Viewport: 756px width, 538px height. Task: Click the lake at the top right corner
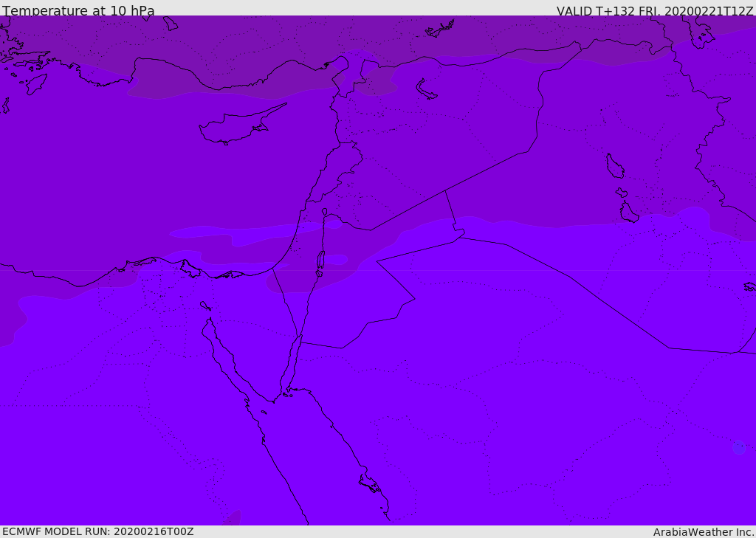[x=698, y=32]
